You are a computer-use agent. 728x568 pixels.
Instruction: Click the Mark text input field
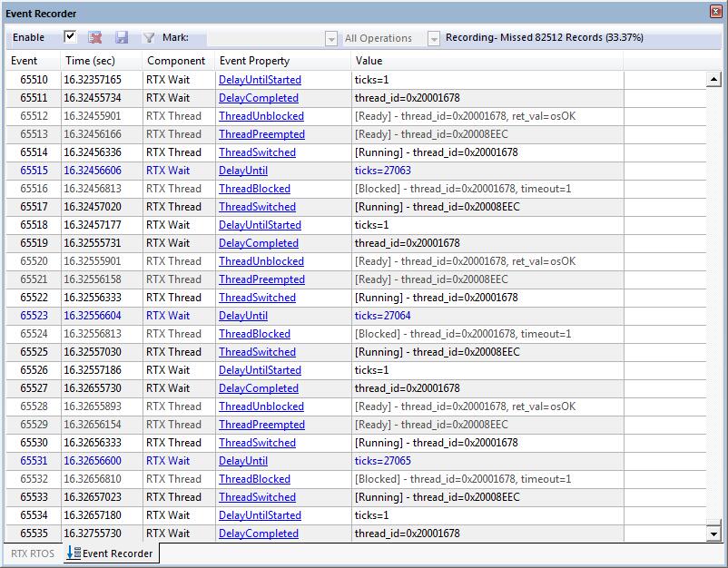(266, 37)
